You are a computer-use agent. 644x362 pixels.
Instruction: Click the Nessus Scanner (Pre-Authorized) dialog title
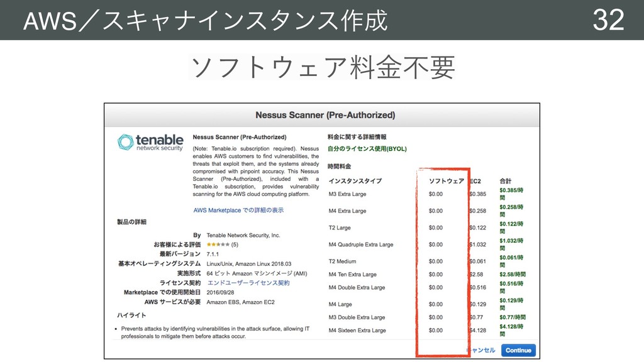pyautogui.click(x=325, y=116)
